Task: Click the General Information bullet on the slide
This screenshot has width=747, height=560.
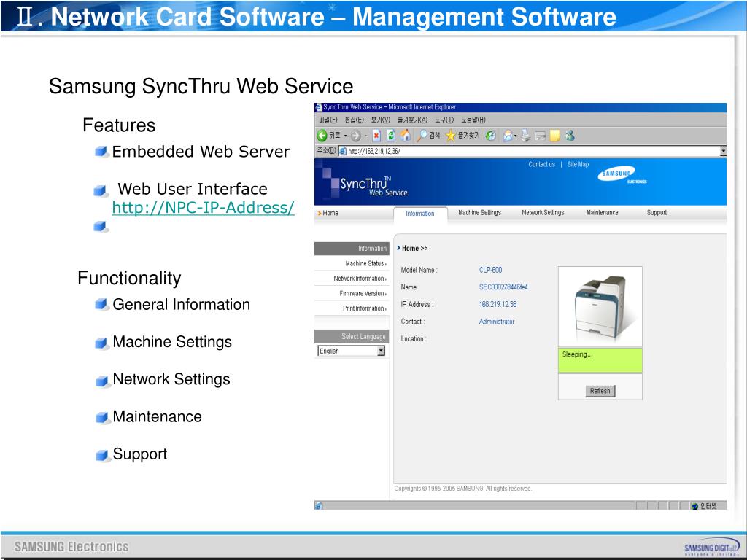Action: click(x=181, y=304)
